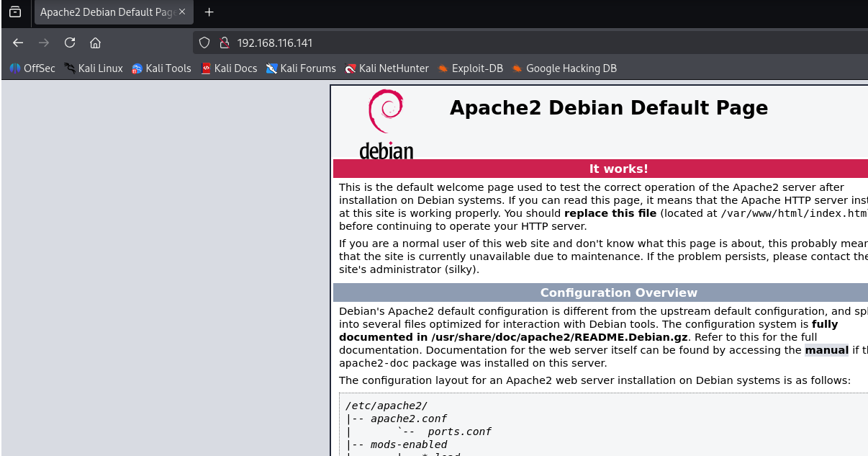Click the Debian swirl logo image
The height and width of the screenshot is (456, 868).
(x=386, y=124)
